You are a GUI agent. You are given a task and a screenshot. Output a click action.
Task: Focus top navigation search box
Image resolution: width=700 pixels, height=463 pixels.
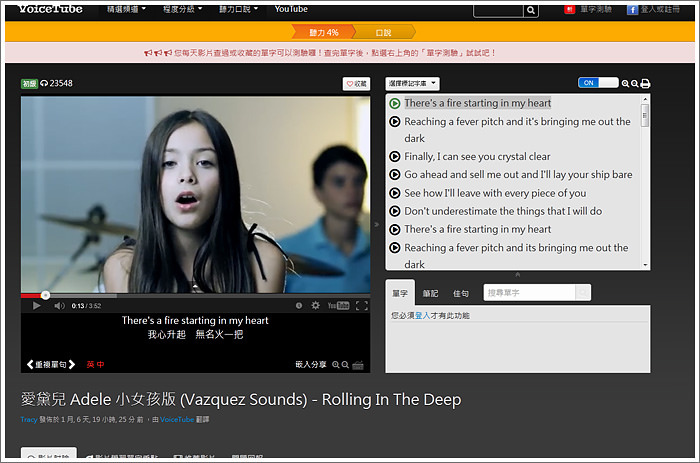click(498, 10)
